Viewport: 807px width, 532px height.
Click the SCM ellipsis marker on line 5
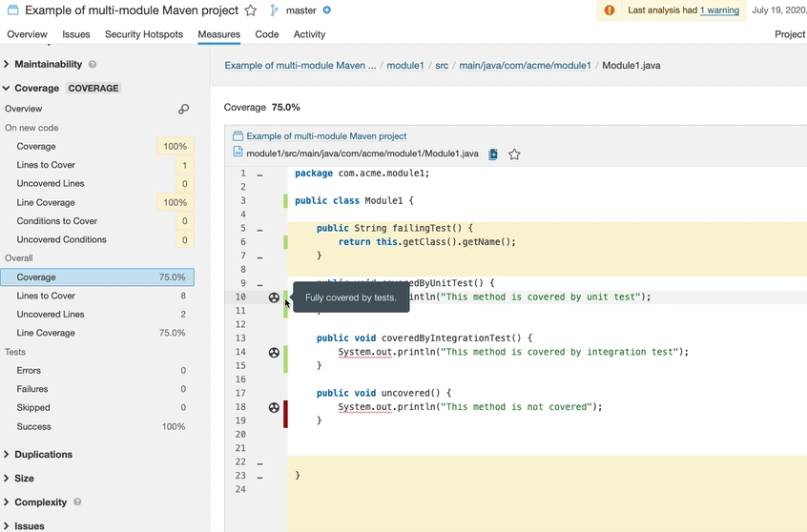(259, 230)
